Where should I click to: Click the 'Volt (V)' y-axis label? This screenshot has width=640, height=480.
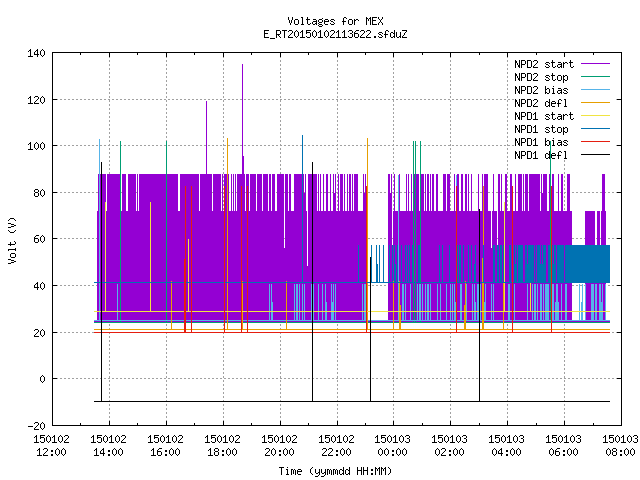pos(12,240)
